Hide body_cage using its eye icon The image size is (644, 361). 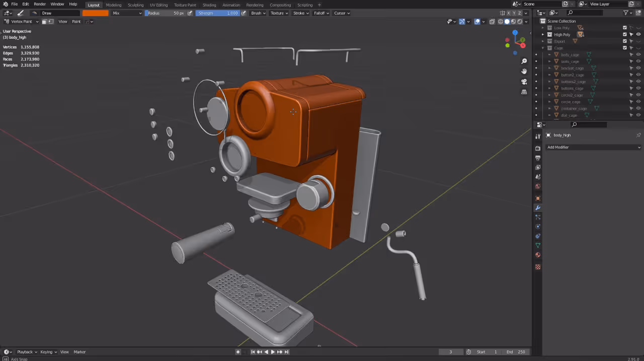(638, 54)
